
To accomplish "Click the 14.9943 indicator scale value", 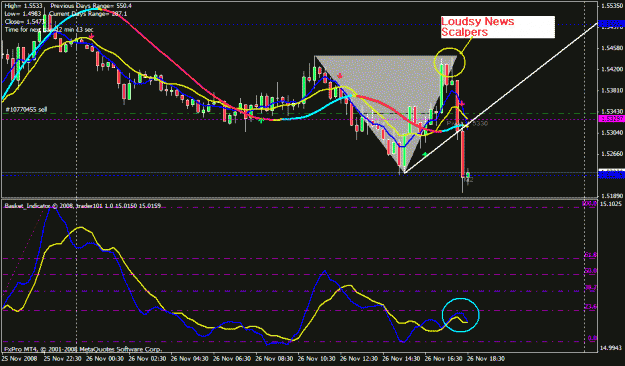I will pyautogui.click(x=611, y=348).
